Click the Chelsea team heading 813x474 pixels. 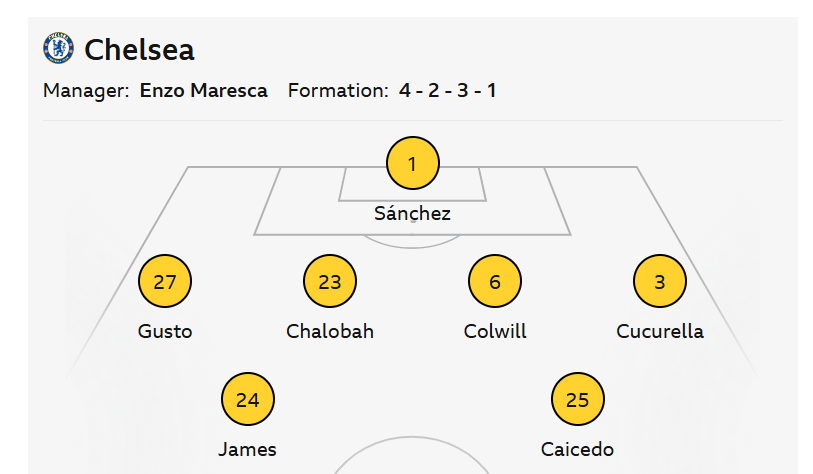tap(139, 49)
